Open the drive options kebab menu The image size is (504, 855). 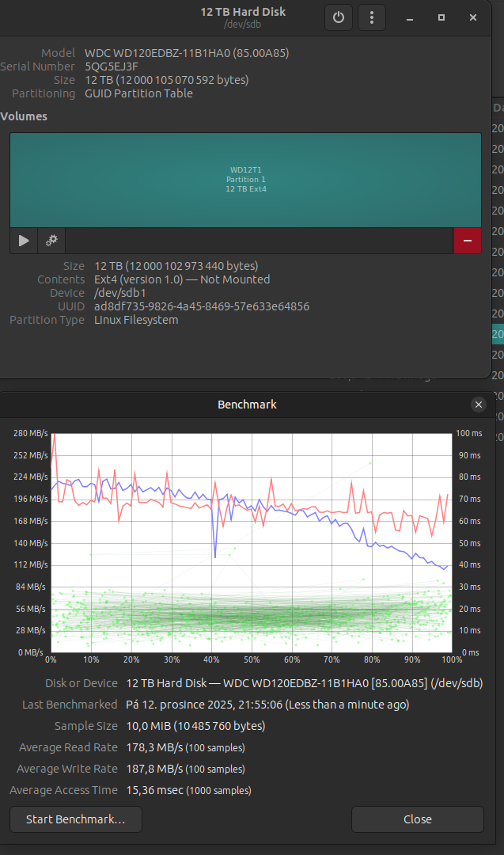pos(372,17)
